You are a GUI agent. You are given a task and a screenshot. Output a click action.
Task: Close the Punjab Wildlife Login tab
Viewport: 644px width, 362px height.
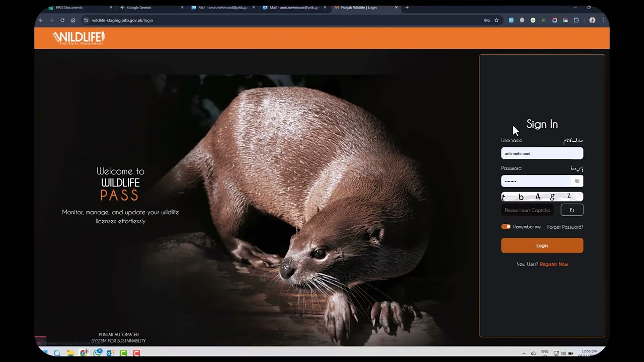pos(396,8)
